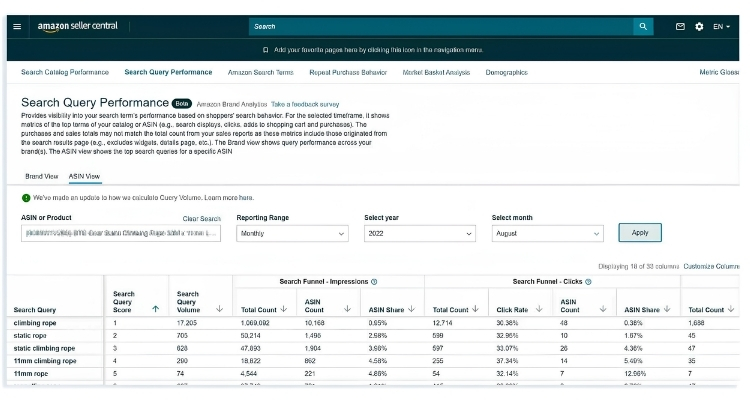
Task: Sort Clicks ASIN Share column arrow
Action: click(x=667, y=309)
